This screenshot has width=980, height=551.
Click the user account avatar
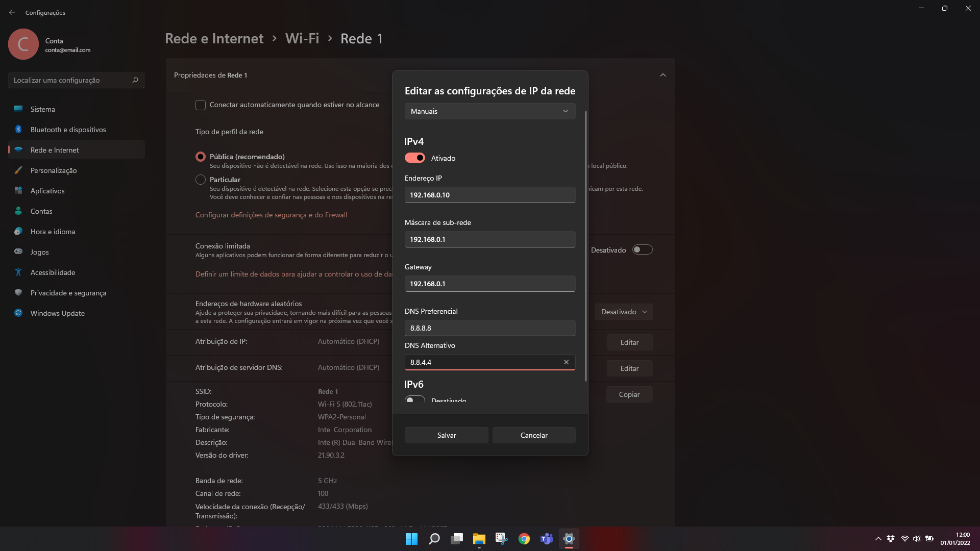point(23,44)
